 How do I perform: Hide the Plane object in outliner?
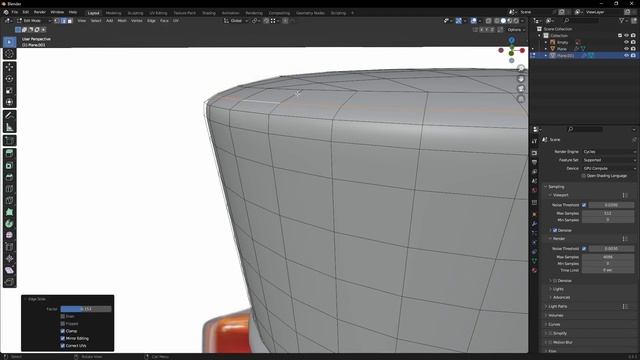(626, 49)
